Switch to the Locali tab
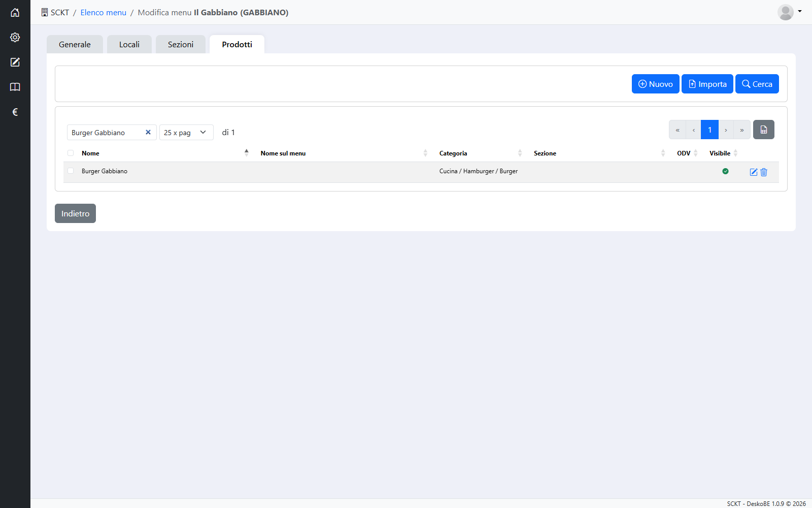This screenshot has width=812, height=508. point(129,44)
